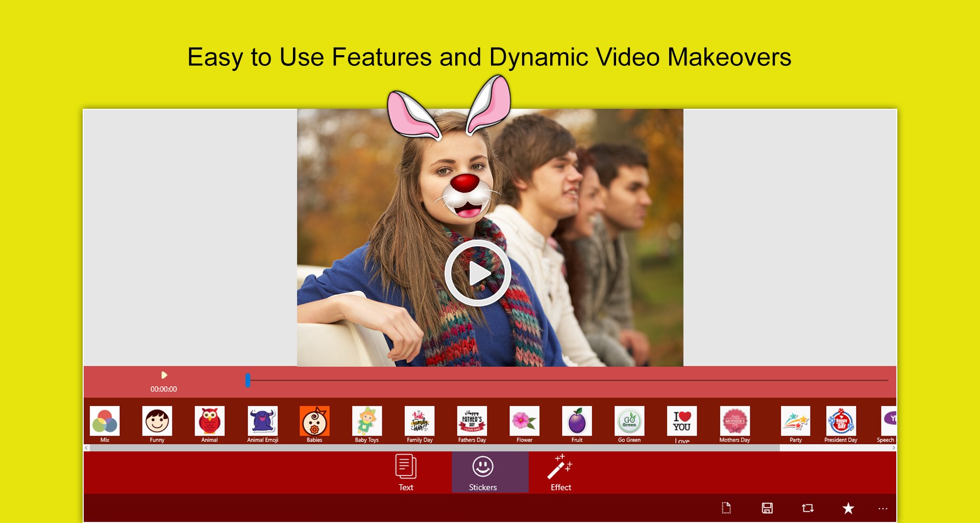This screenshot has height=523, width=980.
Task: Open the Family Day sticker category
Action: pos(420,424)
